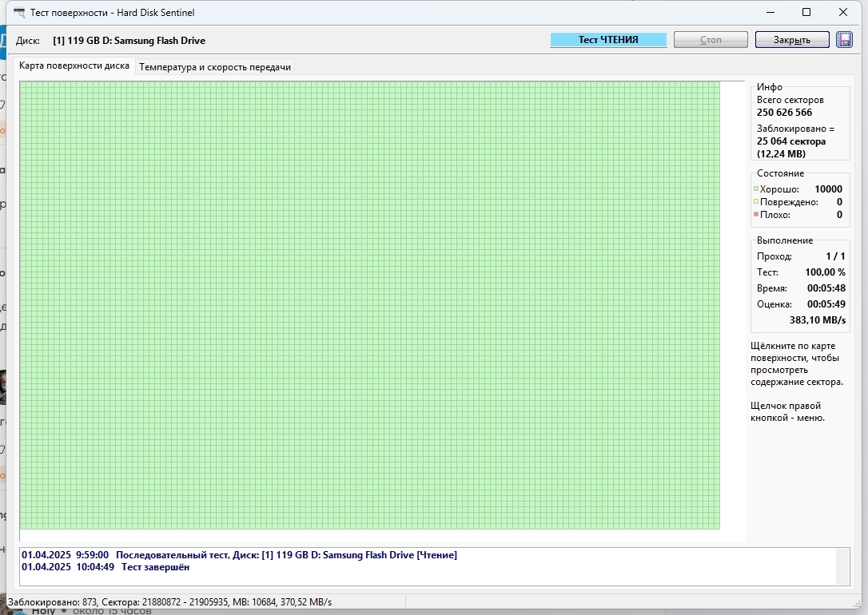Click the status bar sector information text

tap(169, 601)
